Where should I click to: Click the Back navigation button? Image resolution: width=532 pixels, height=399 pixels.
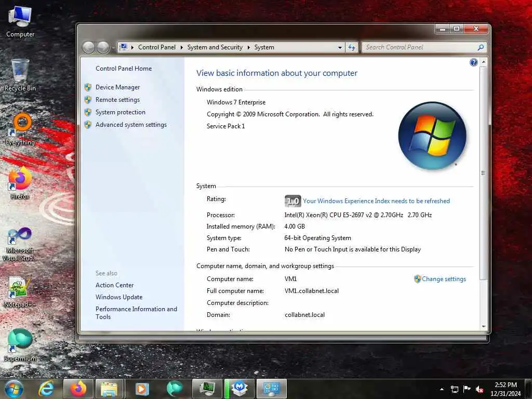[x=88, y=47]
